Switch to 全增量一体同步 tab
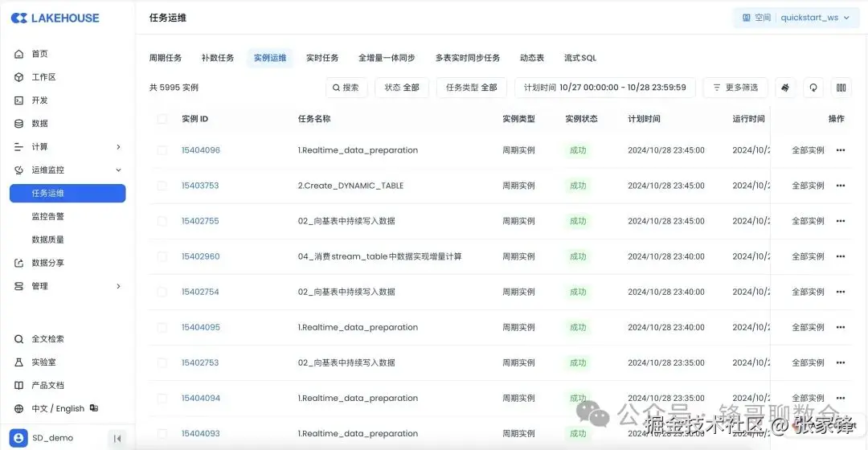Viewport: 868px width, 450px height. pyautogui.click(x=387, y=58)
